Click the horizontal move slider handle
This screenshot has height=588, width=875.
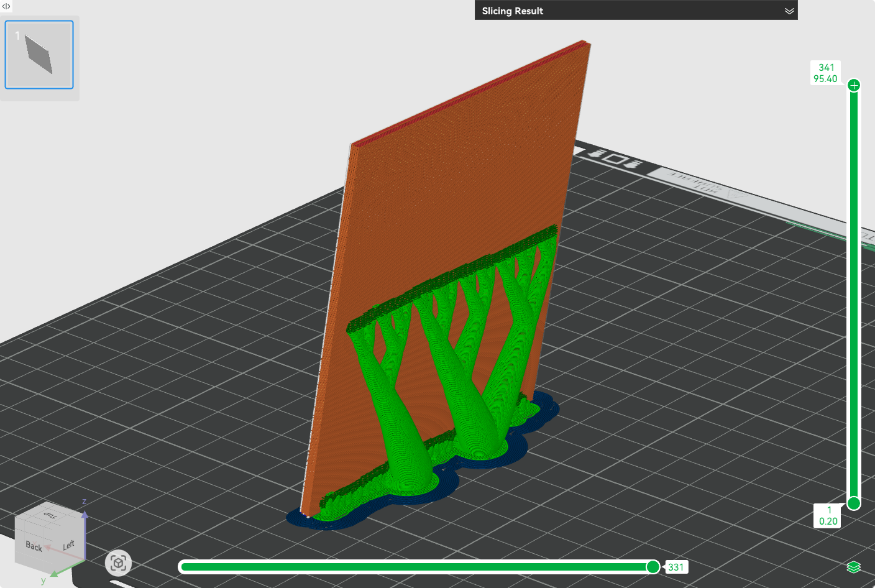(x=653, y=566)
